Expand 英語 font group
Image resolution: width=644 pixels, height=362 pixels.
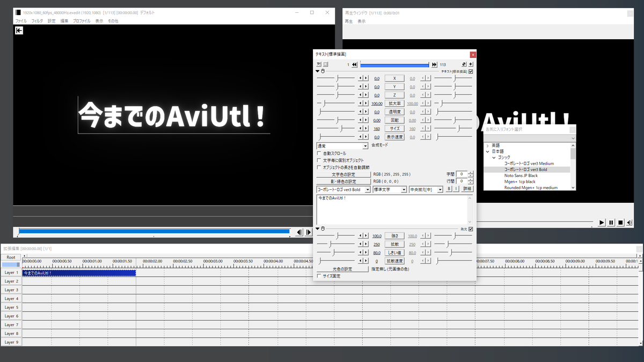click(x=488, y=145)
